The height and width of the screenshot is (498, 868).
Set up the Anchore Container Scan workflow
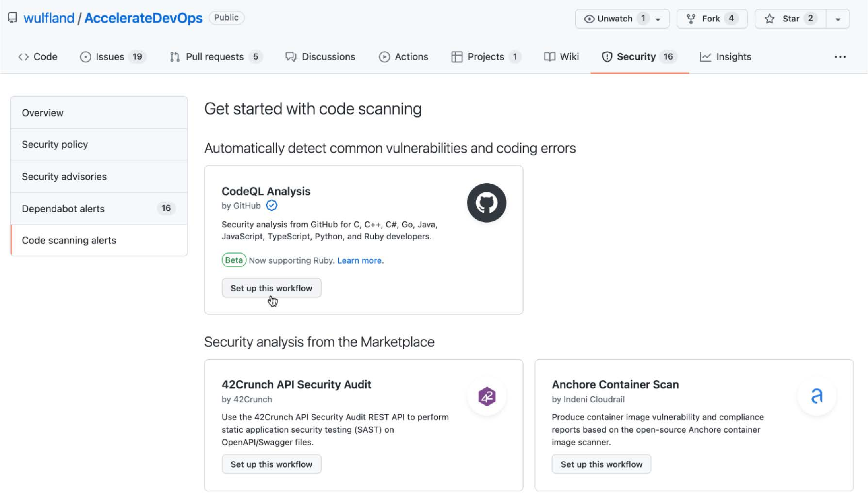click(x=601, y=464)
